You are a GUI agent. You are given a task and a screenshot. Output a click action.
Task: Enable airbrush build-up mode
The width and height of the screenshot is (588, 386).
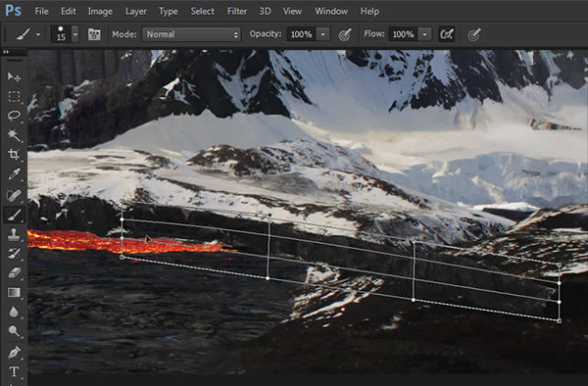(447, 34)
